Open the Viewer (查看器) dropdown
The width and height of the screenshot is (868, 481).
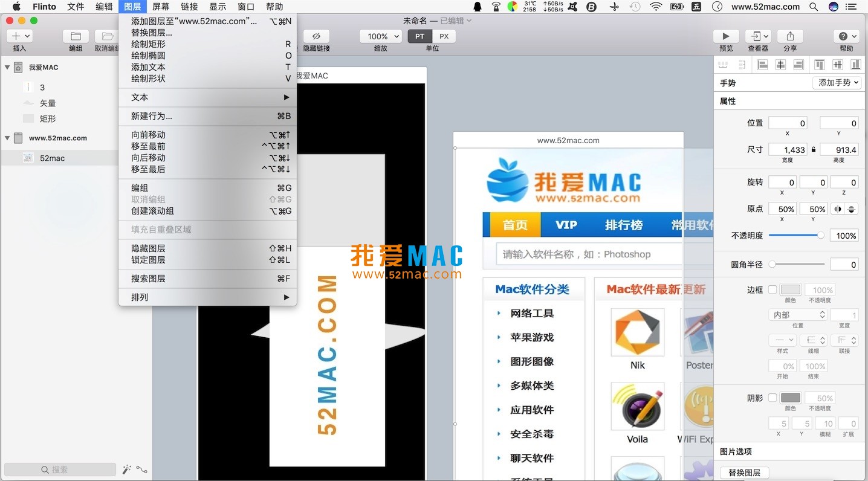point(758,36)
